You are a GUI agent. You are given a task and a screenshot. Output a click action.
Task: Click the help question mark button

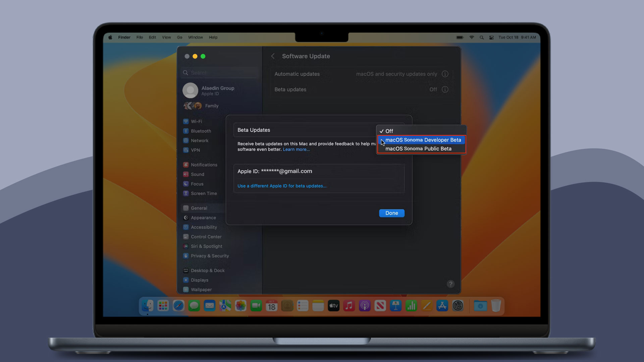[450, 284]
